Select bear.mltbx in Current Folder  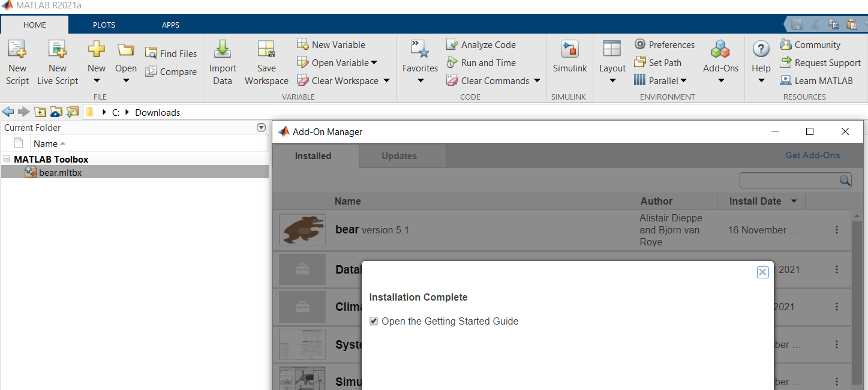134,172
